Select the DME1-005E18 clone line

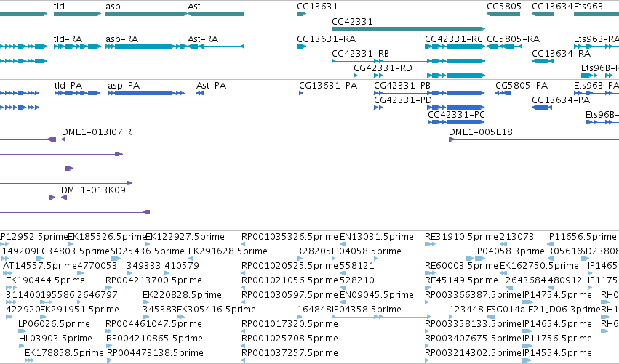pyautogui.click(x=534, y=139)
